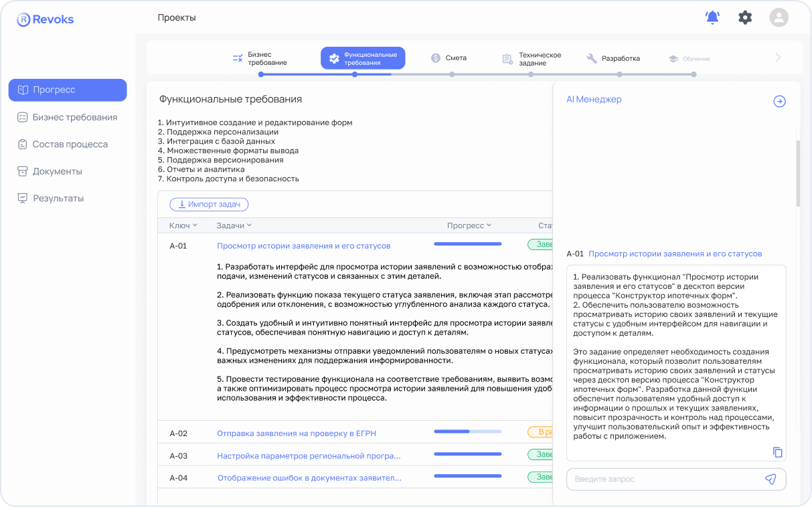Switch to the Техническое задание step
Viewport: 812px width, 507px height.
tap(532, 59)
